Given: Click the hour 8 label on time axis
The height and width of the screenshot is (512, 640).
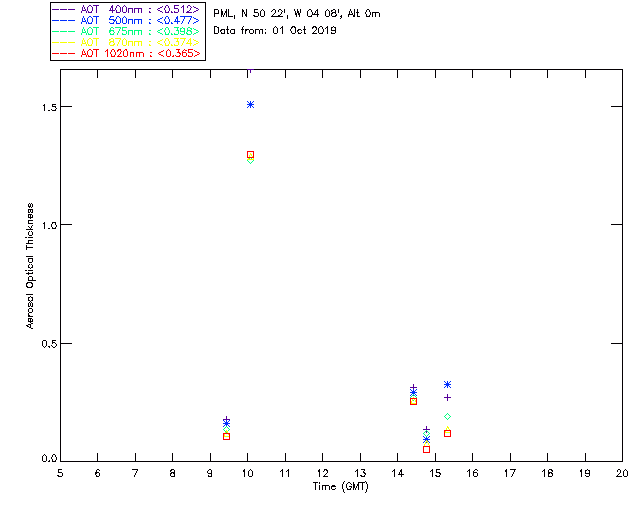Looking at the screenshot, I should [x=172, y=473].
